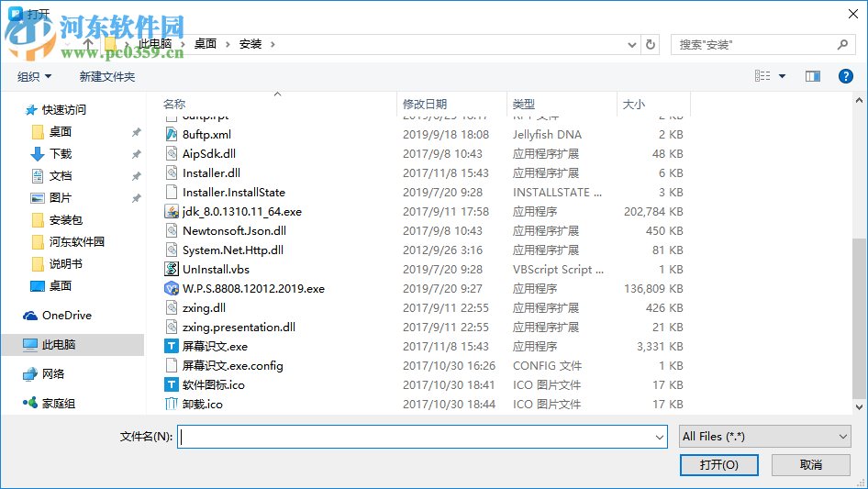Image resolution: width=868 pixels, height=489 pixels.
Task: Open help with the blue question mark
Action: click(x=845, y=76)
